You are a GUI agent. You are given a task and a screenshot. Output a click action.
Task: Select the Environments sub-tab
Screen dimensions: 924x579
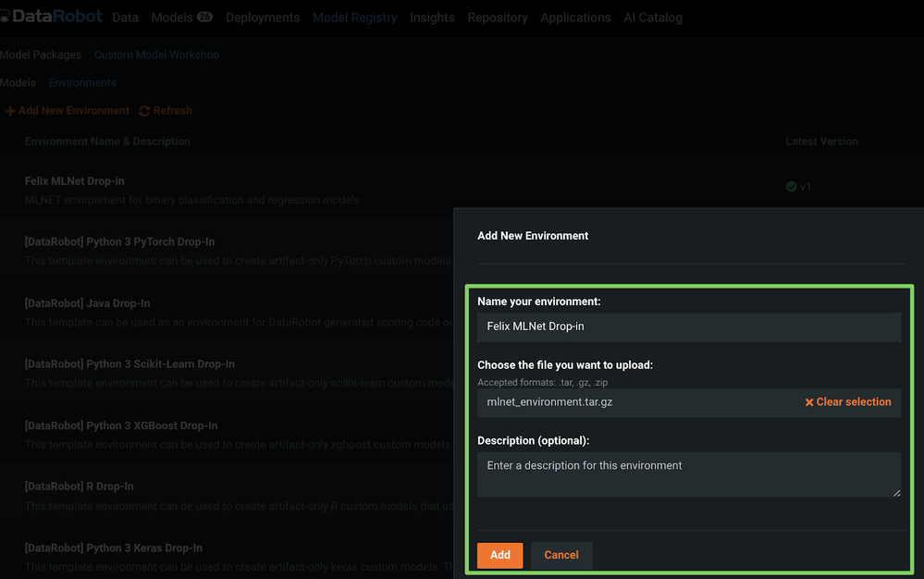(x=82, y=82)
